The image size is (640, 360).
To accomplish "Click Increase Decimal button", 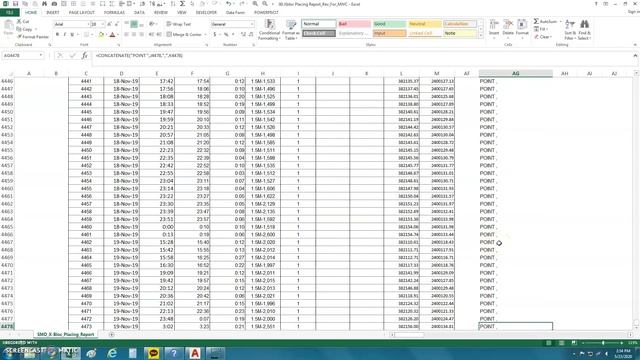I will (243, 35).
